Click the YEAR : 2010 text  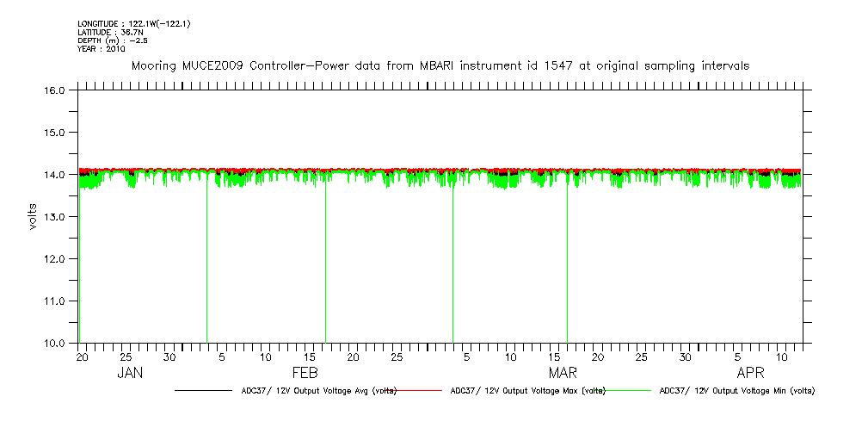(102, 49)
